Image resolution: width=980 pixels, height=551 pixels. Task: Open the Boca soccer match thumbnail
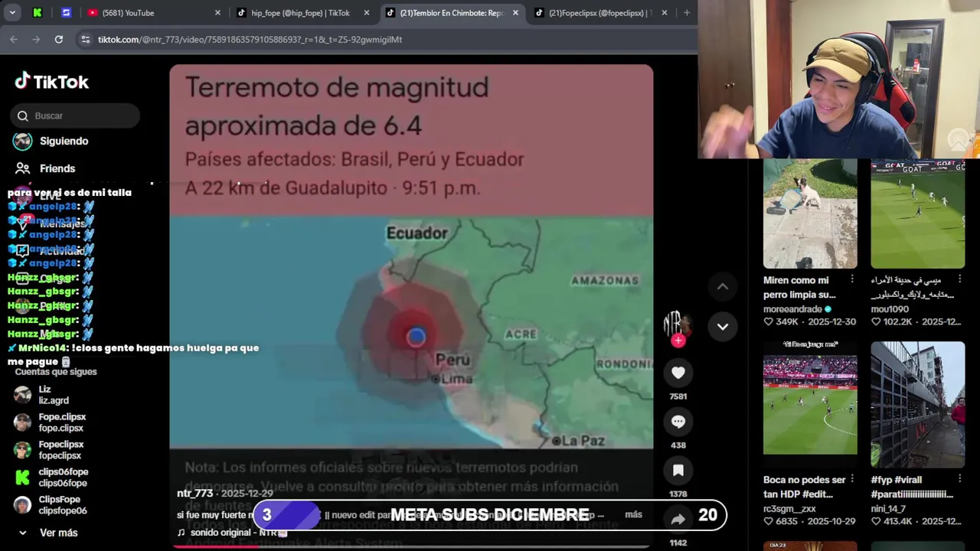pyautogui.click(x=810, y=404)
